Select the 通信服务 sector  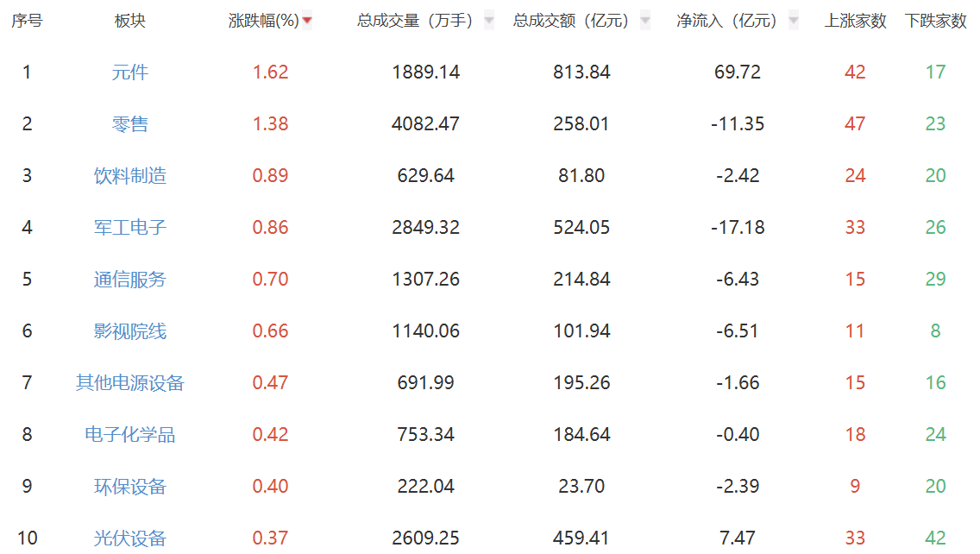tap(130, 280)
